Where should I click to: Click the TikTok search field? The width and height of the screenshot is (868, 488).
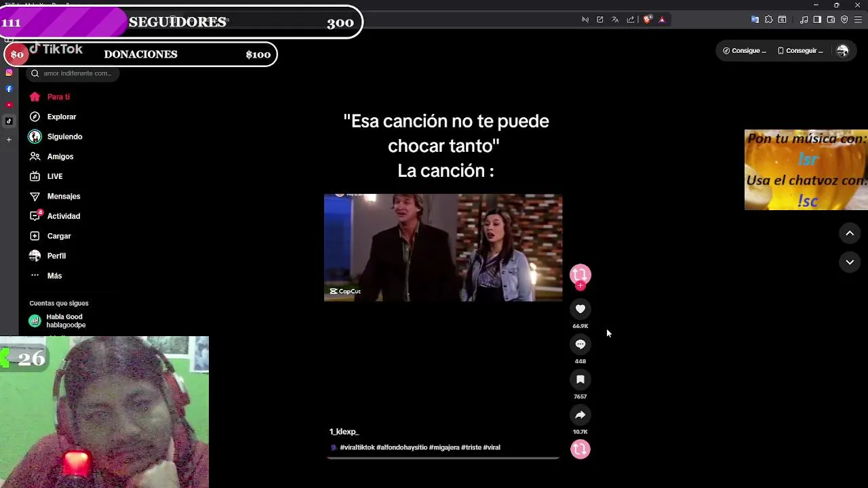click(x=73, y=73)
